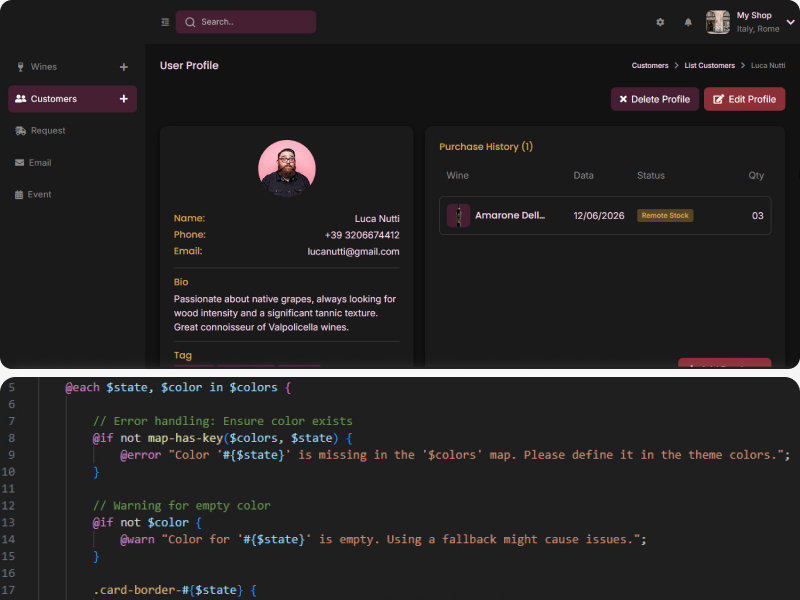Select Customers in the sidebar
The height and width of the screenshot is (600, 800).
click(x=72, y=98)
